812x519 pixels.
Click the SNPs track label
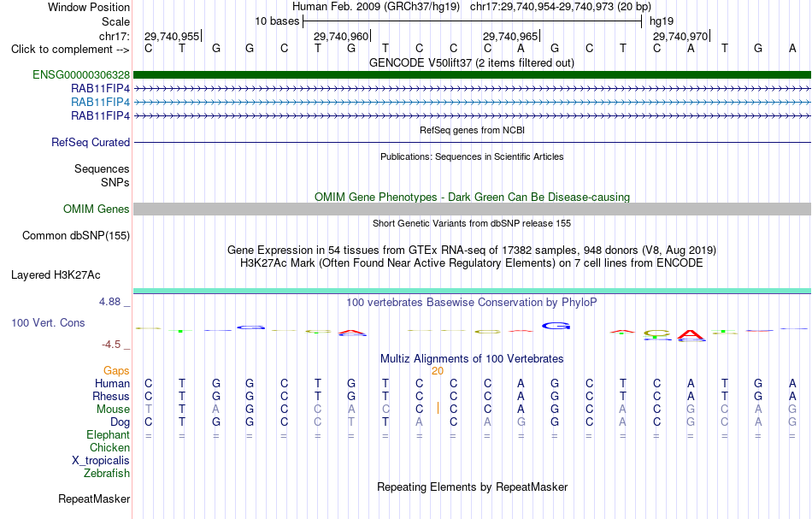[x=115, y=182]
